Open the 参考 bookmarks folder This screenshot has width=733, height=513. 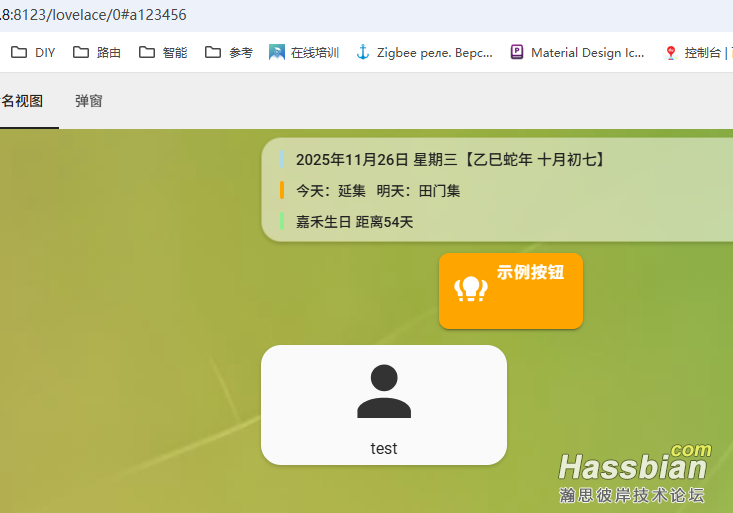(229, 52)
